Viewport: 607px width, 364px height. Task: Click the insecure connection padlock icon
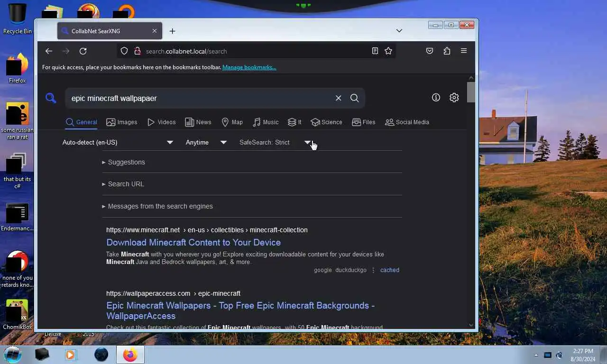137,51
